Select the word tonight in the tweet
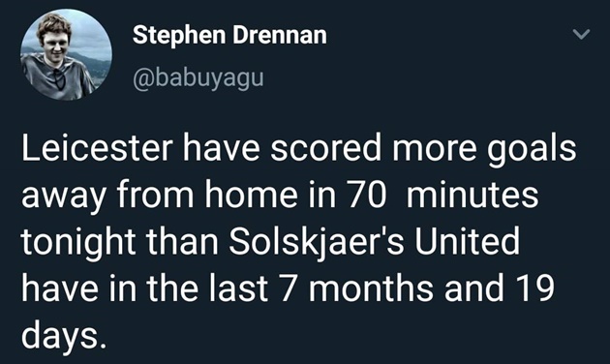This screenshot has width=610, height=364. pos(78,241)
